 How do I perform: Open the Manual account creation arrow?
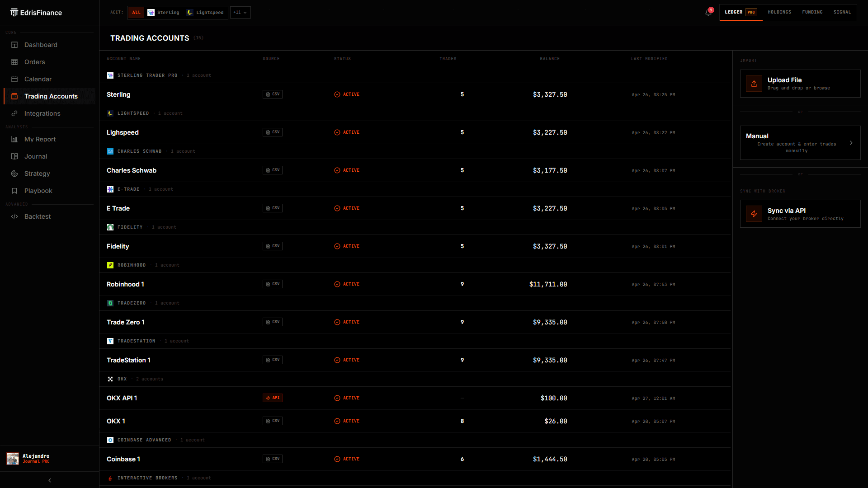(x=851, y=143)
